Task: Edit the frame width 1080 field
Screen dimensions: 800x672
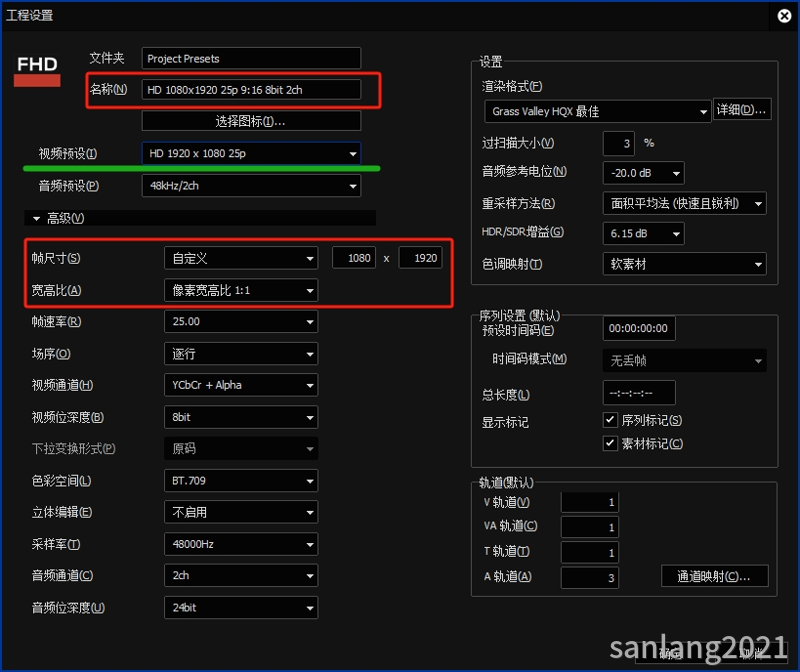Action: click(354, 258)
